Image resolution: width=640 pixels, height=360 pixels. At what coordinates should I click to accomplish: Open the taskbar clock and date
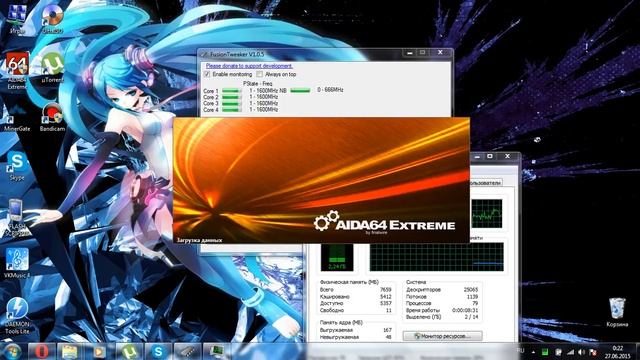(x=618, y=352)
